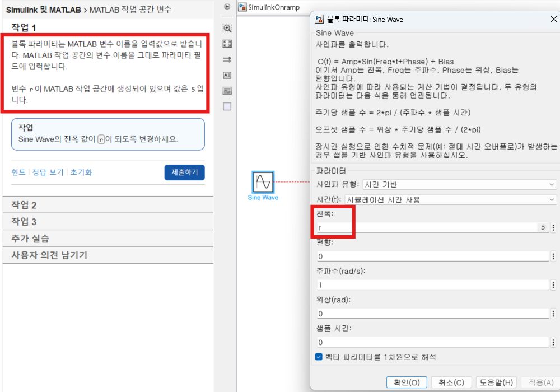Select the Zoom tool in the palette
Viewport: 560px width, 392px height.
click(x=227, y=28)
